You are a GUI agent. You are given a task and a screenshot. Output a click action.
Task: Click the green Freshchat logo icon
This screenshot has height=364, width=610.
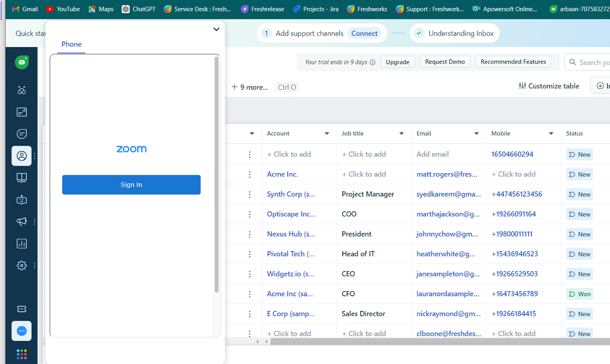[22, 62]
